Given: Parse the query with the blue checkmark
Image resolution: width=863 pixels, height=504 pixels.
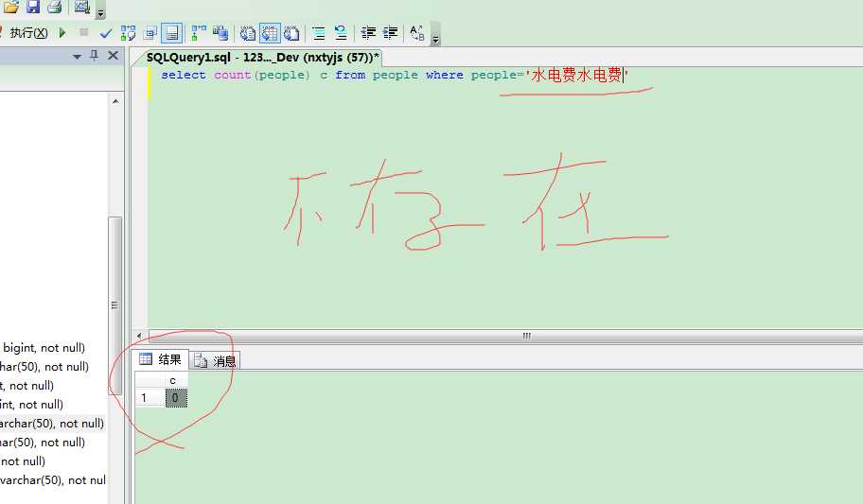Looking at the screenshot, I should (x=106, y=33).
